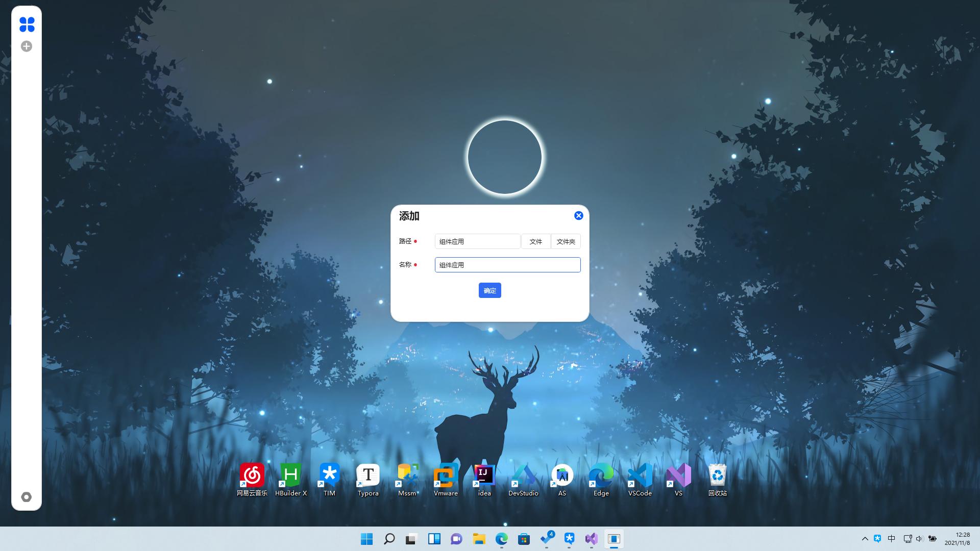Confirm the dialog with 确定
This screenshot has height=551, width=980.
point(489,290)
